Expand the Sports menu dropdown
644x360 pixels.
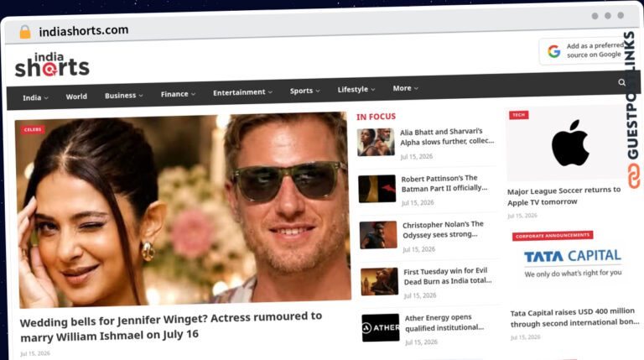[x=304, y=91]
